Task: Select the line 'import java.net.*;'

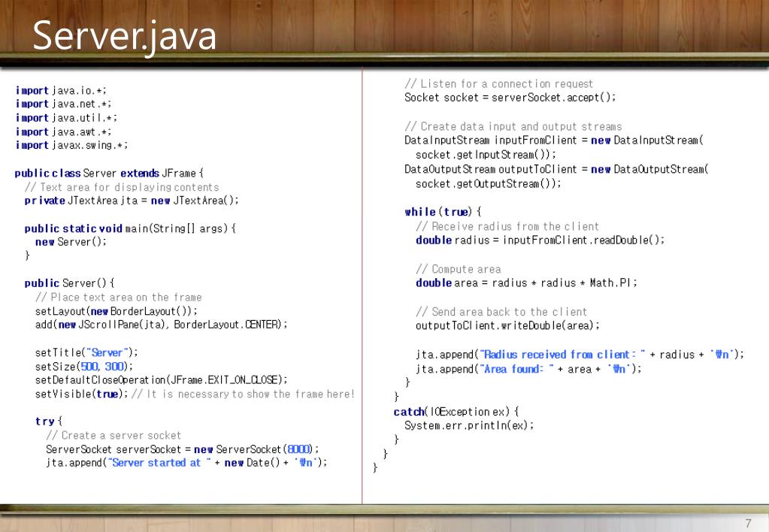Action: tap(63, 104)
